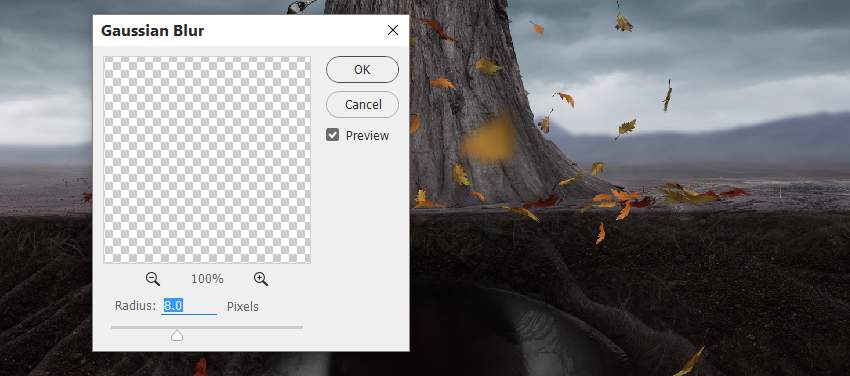This screenshot has width=850, height=376.
Task: Click the 100% zoom level text
Action: pyautogui.click(x=207, y=279)
